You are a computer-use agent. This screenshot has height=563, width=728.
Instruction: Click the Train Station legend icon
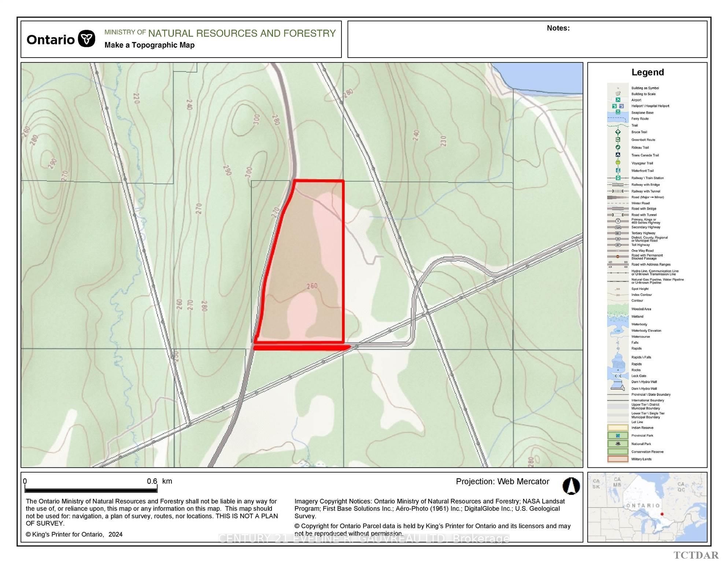tap(618, 178)
